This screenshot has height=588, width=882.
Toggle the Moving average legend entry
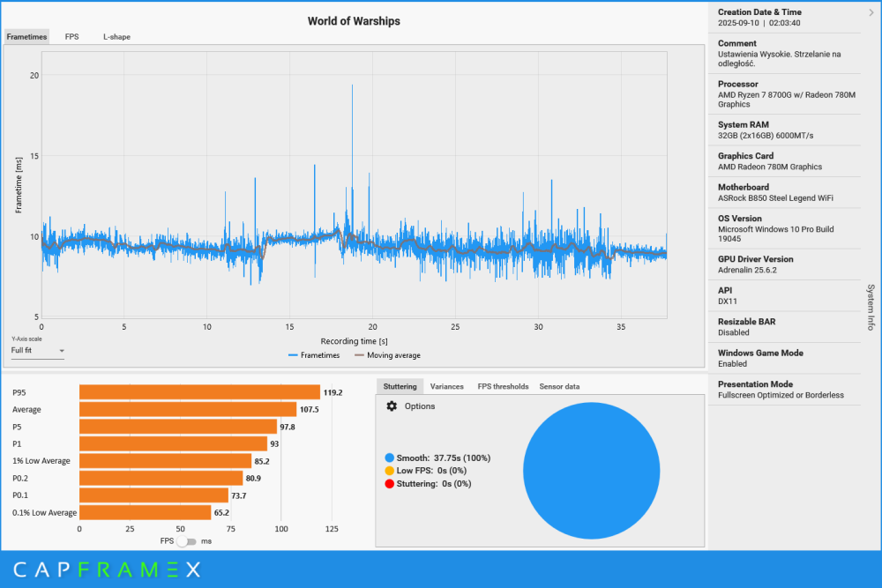pyautogui.click(x=387, y=355)
